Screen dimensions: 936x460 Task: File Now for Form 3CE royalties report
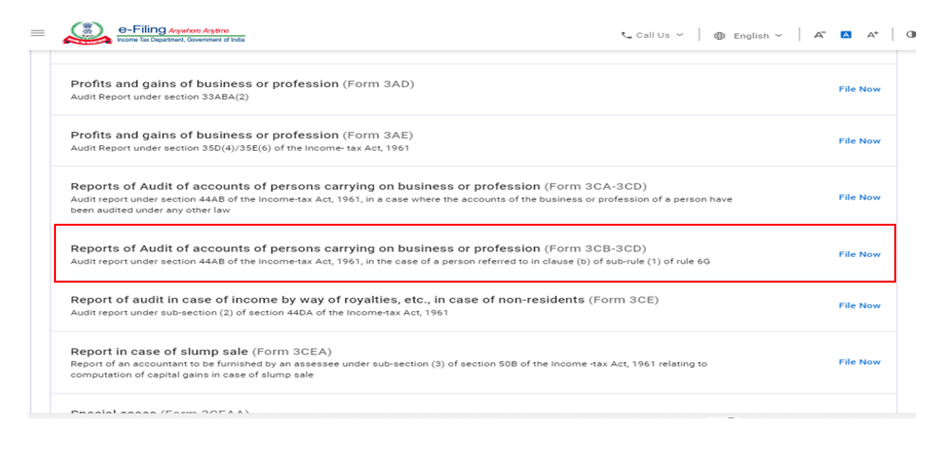(x=859, y=305)
